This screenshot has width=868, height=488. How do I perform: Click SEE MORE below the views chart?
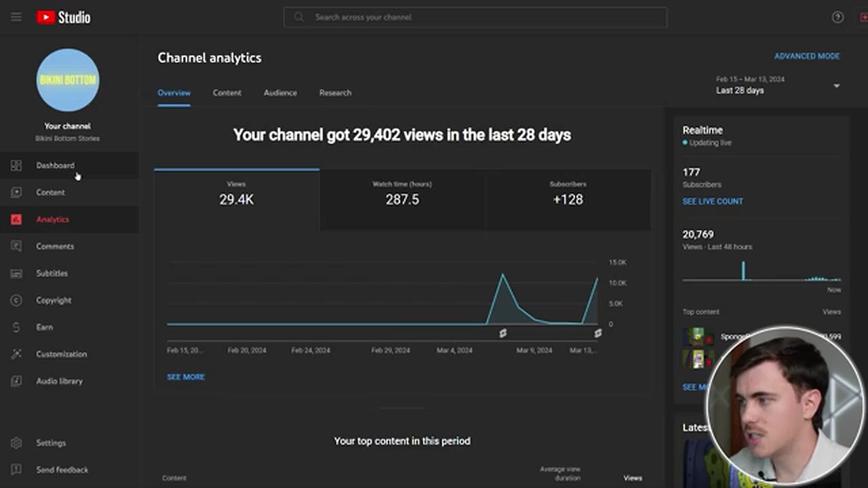pyautogui.click(x=186, y=377)
